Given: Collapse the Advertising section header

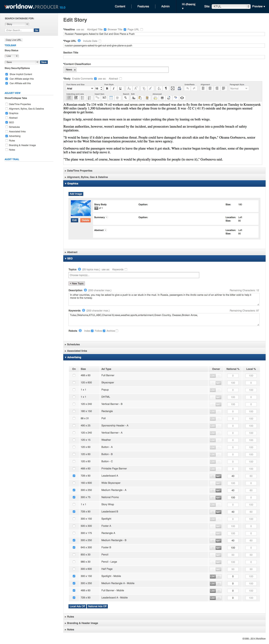Looking at the screenshot, I should click(164, 357).
